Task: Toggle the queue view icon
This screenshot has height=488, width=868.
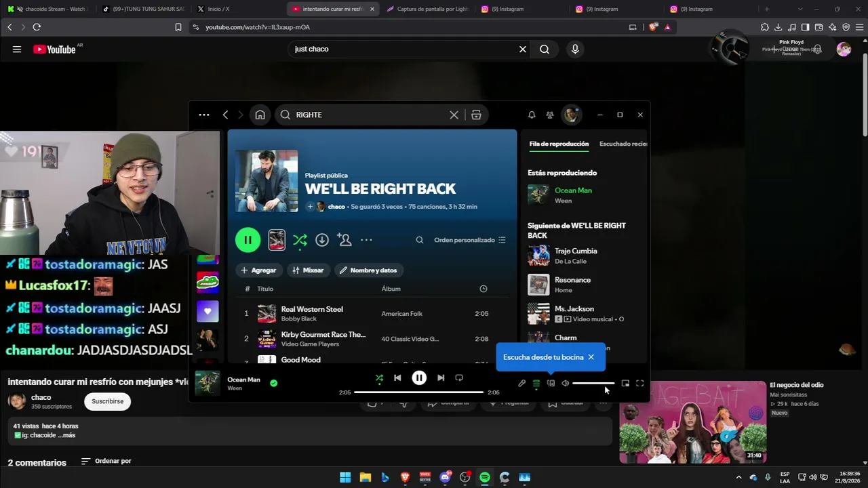Action: point(536,384)
